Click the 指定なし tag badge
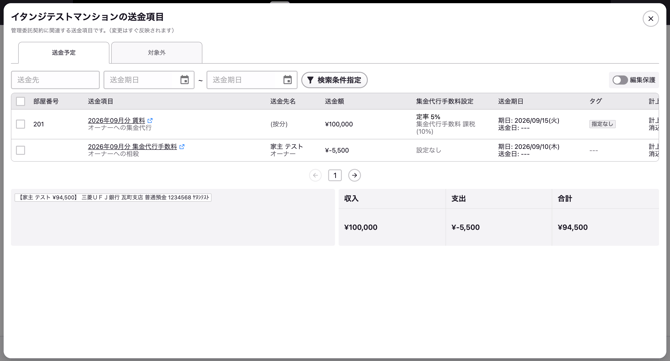The image size is (670, 361). coord(602,124)
